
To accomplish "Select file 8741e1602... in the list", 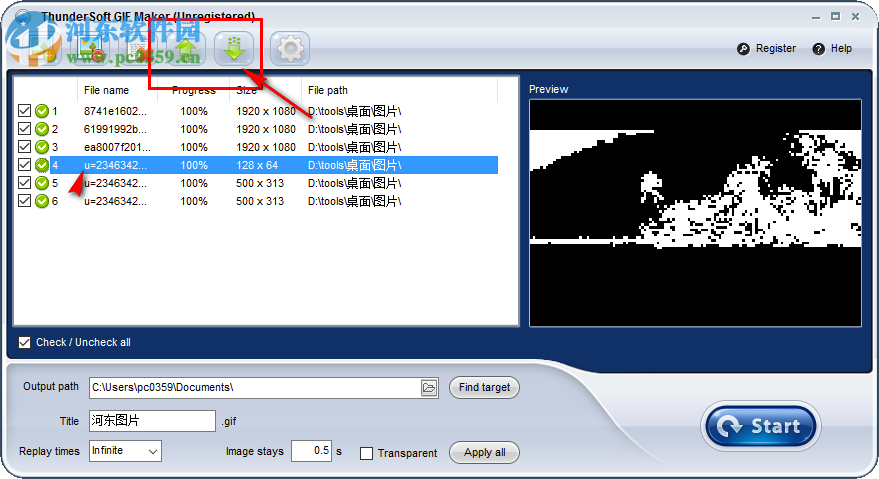I will click(x=115, y=111).
